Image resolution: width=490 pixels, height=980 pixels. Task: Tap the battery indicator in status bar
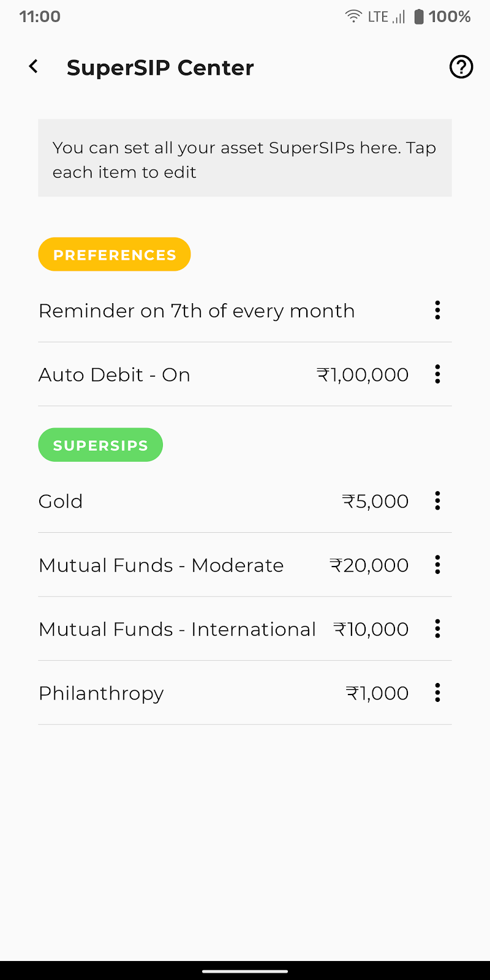click(419, 17)
